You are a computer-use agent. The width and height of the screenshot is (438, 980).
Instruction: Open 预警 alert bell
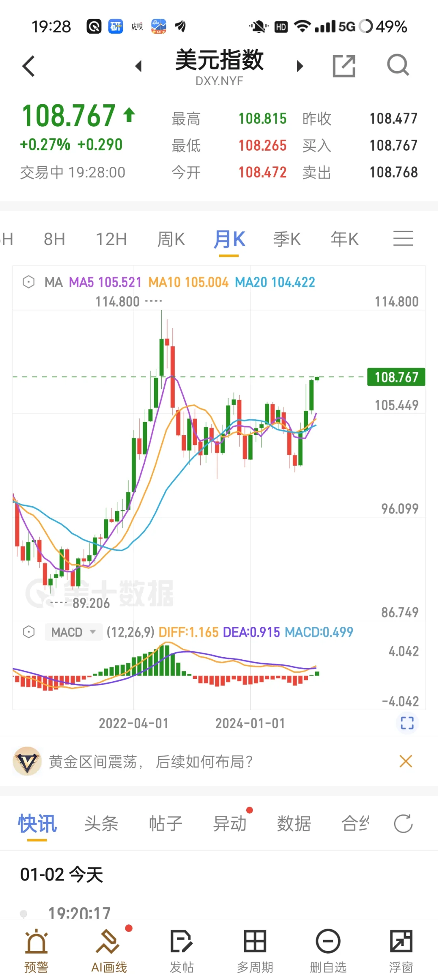(36, 951)
